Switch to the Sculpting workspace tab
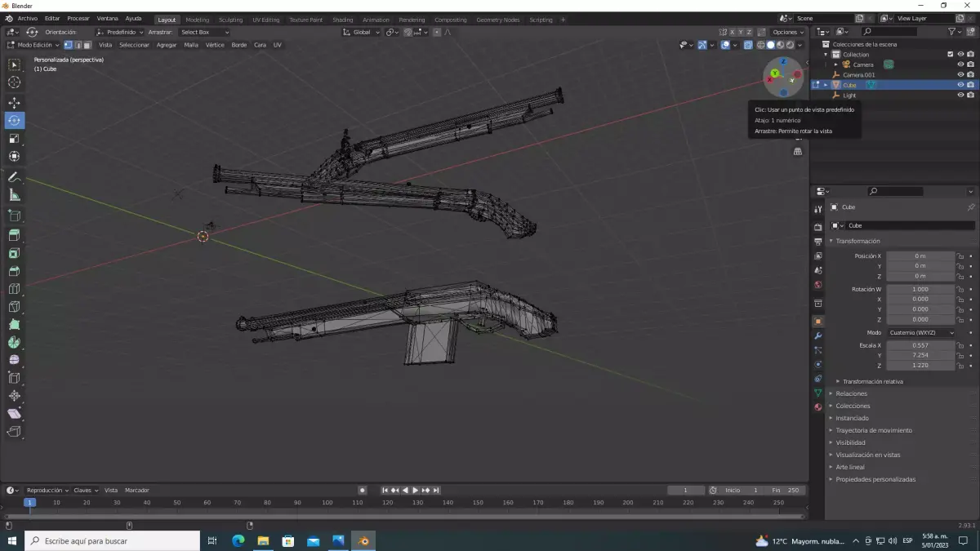This screenshot has width=980, height=551. point(230,20)
